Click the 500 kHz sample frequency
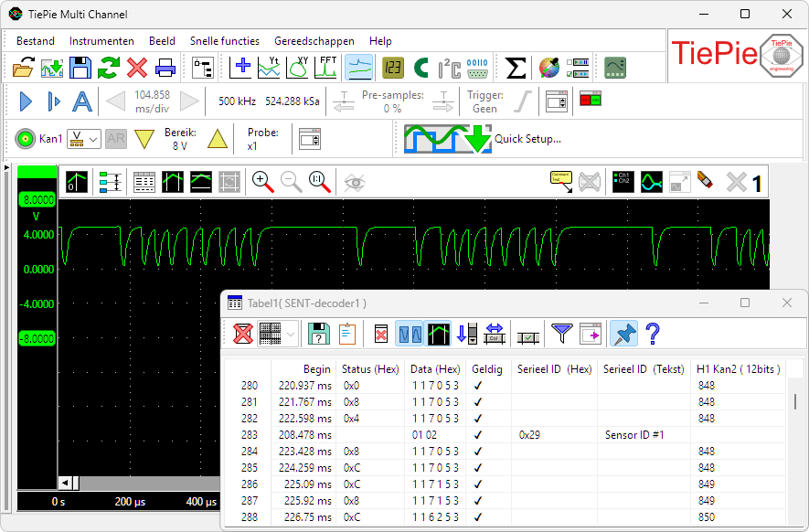 coord(237,101)
